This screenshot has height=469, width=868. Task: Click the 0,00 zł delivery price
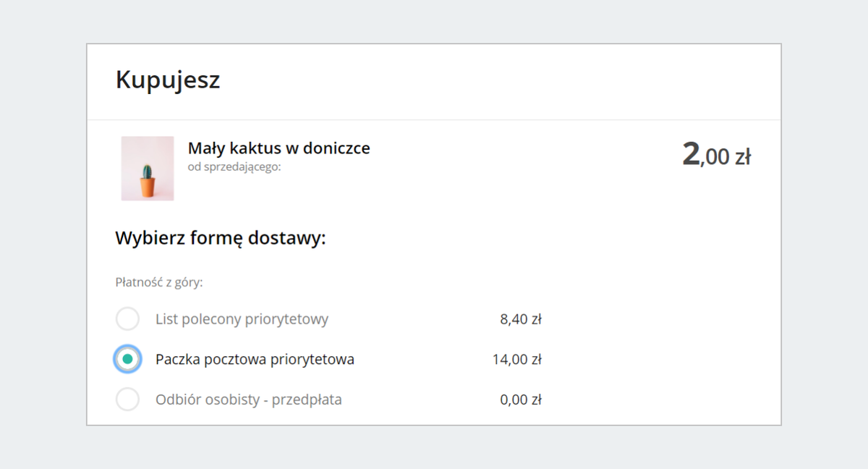[521, 400]
